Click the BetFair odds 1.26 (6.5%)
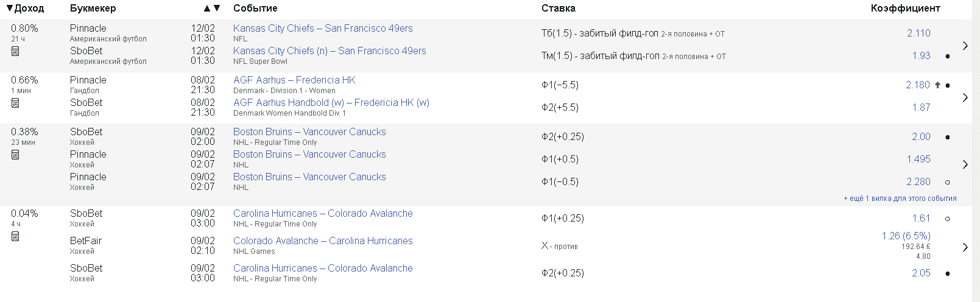The width and height of the screenshot is (980, 302). tap(906, 236)
